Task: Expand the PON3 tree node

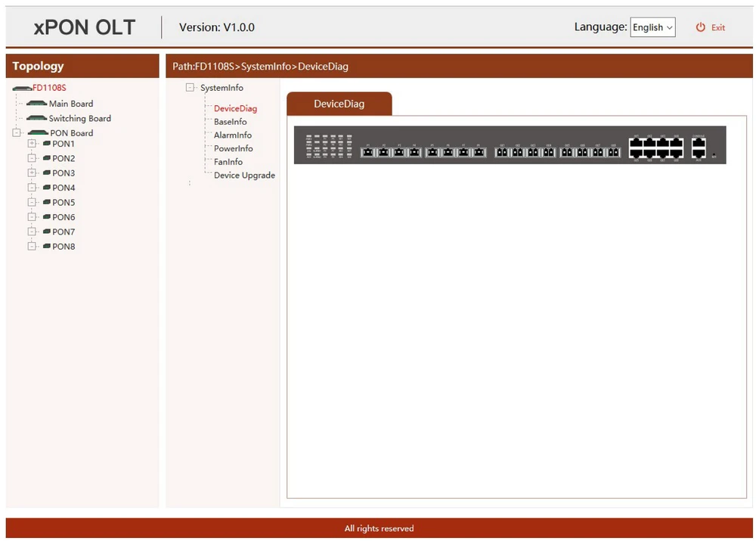Action: (x=32, y=173)
